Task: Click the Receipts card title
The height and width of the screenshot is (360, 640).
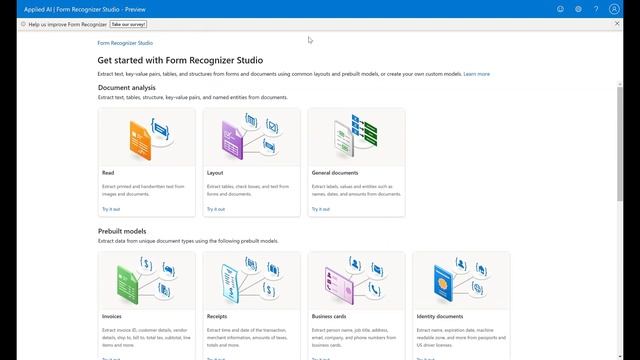Action: click(217, 316)
